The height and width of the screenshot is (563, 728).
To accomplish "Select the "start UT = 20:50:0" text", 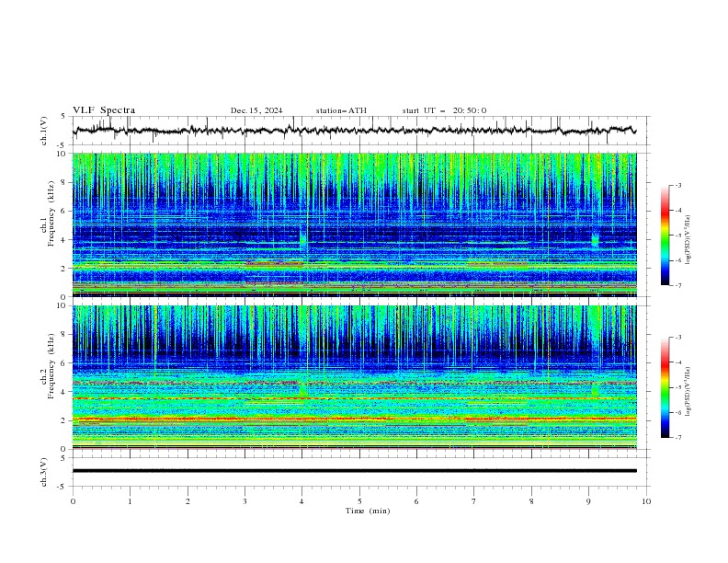I will [444, 110].
